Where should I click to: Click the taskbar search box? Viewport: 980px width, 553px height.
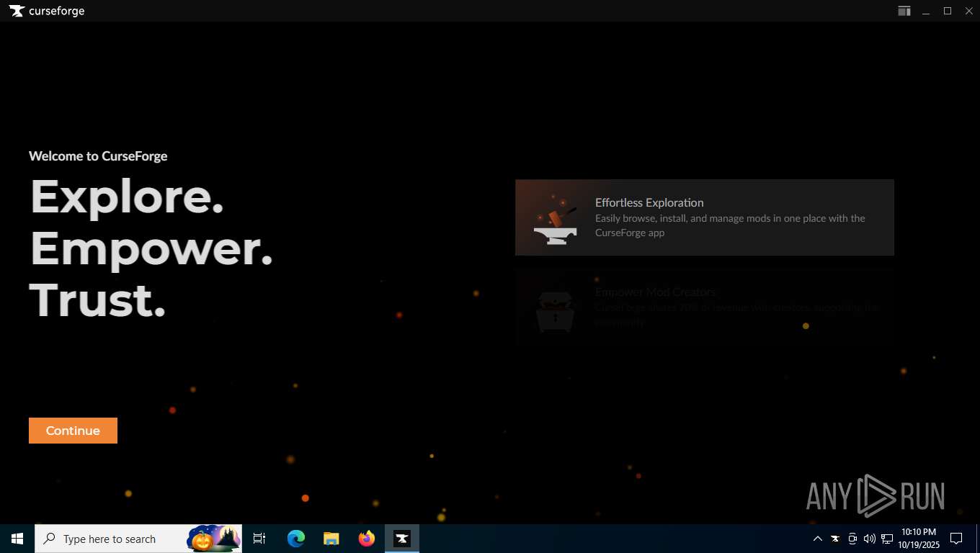138,539
